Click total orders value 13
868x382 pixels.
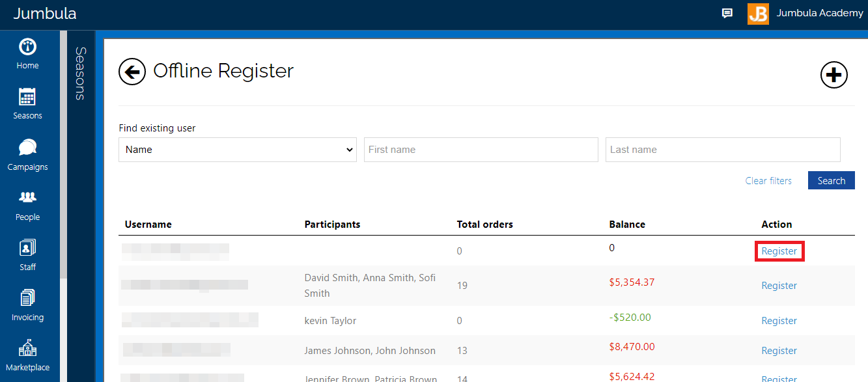(462, 351)
